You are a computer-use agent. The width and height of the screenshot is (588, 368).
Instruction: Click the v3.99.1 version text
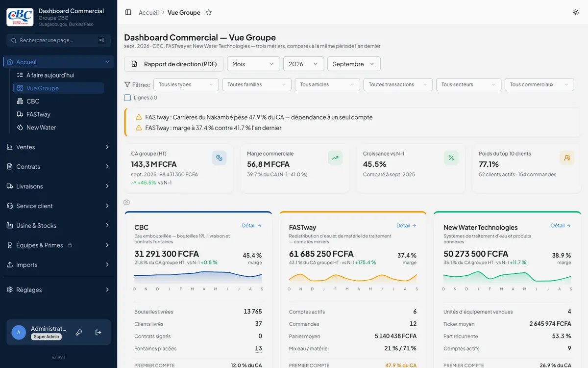(x=58, y=357)
